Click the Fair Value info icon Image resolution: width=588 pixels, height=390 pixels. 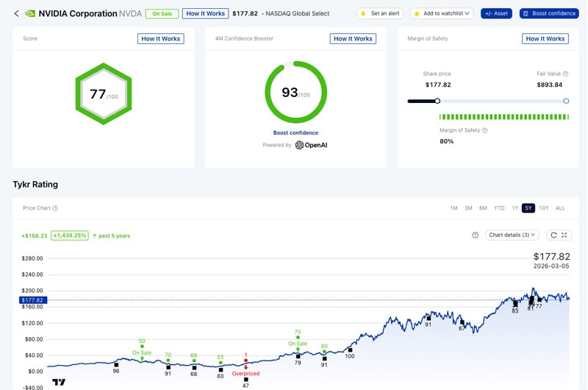pyautogui.click(x=565, y=74)
